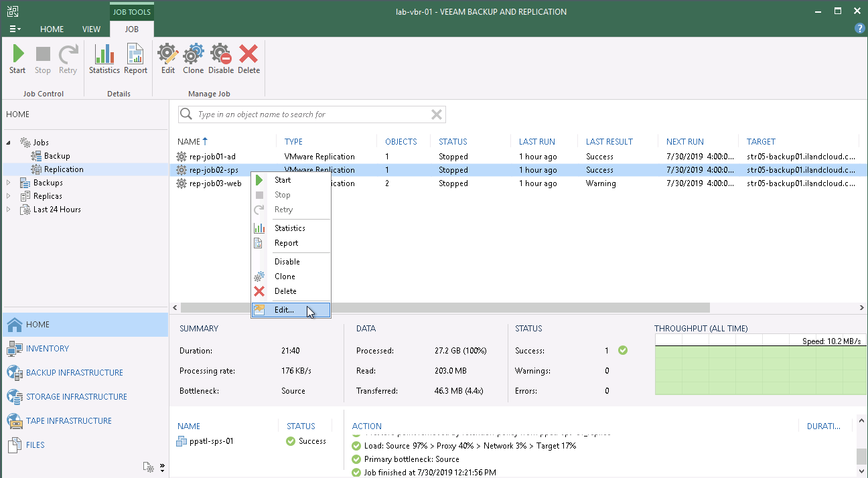Expand the Last 24 Hours node
868x478 pixels.
pyautogui.click(x=9, y=210)
